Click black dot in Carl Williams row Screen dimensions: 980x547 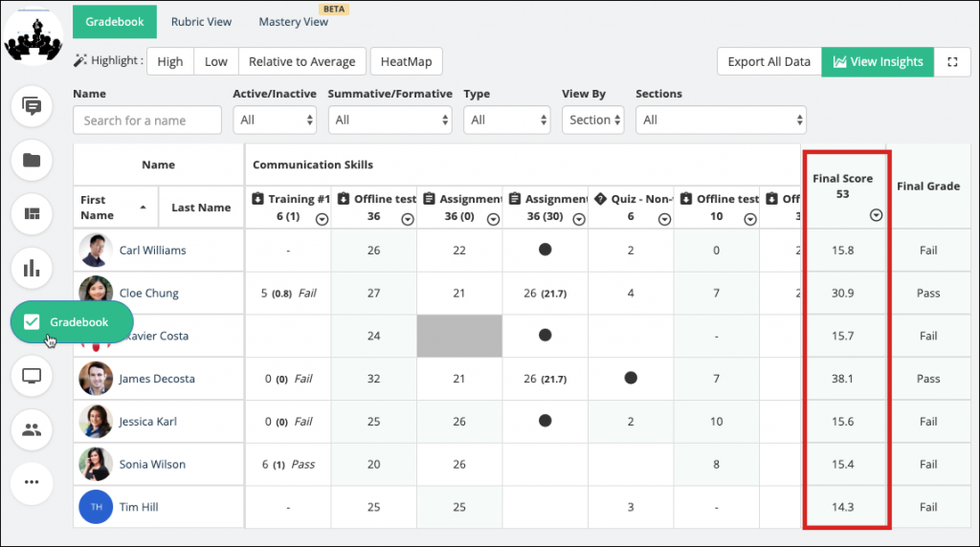[545, 250]
